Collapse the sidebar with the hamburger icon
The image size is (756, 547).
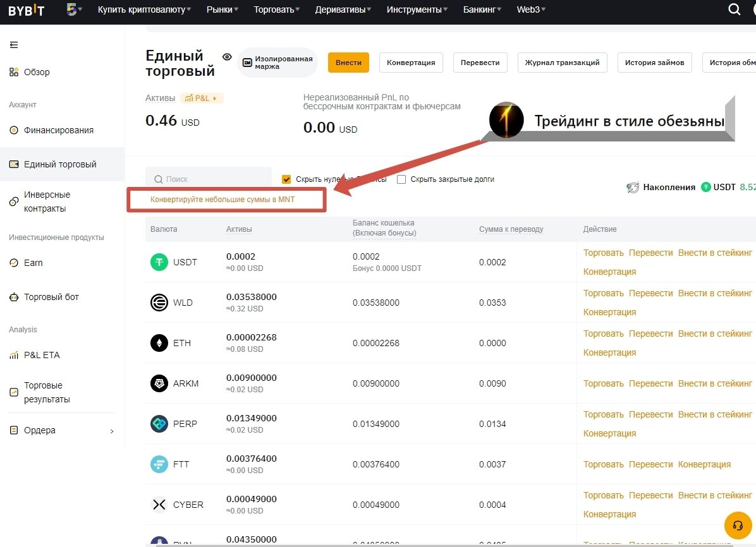14,45
